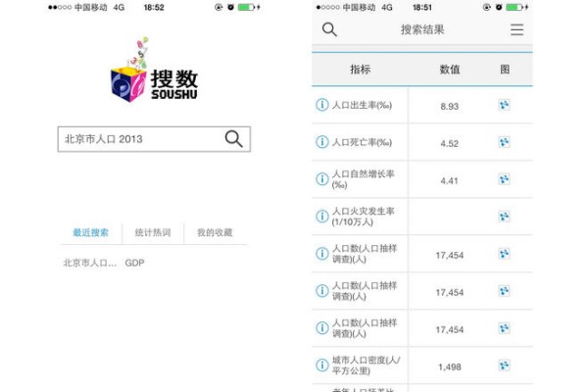This screenshot has width=588, height=392.
Task: Click the 北京市人口 2013 search input field
Action: click(154, 139)
